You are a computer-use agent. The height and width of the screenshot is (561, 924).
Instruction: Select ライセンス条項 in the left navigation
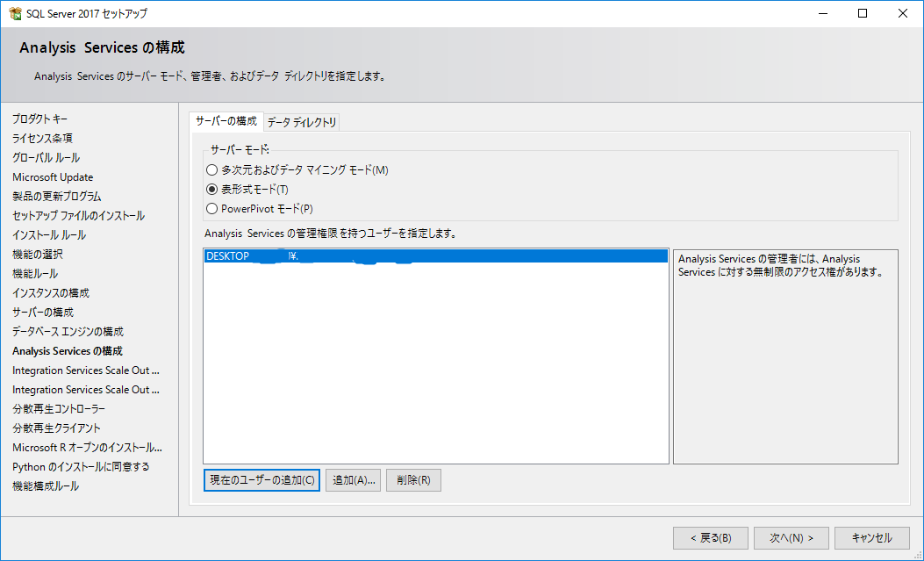42,139
